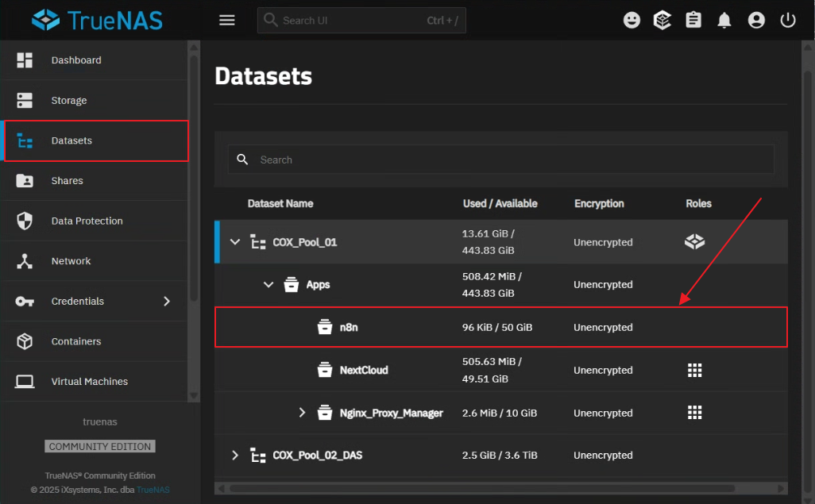
Task: Click the TrueNAS logo
Action: 97,21
